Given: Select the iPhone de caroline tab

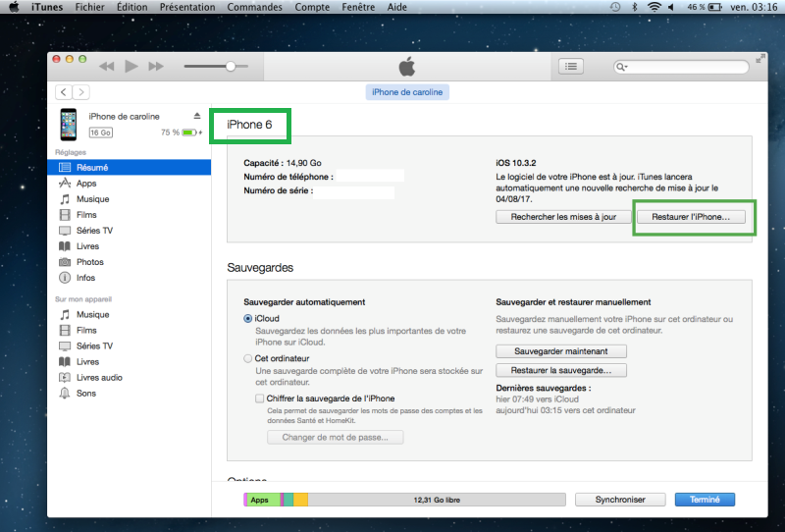Looking at the screenshot, I should (407, 92).
